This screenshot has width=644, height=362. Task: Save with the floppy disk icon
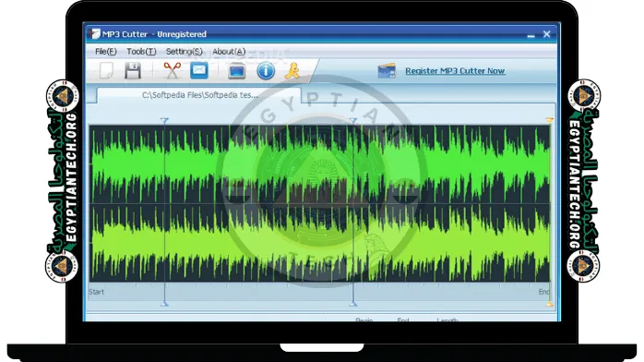(133, 71)
